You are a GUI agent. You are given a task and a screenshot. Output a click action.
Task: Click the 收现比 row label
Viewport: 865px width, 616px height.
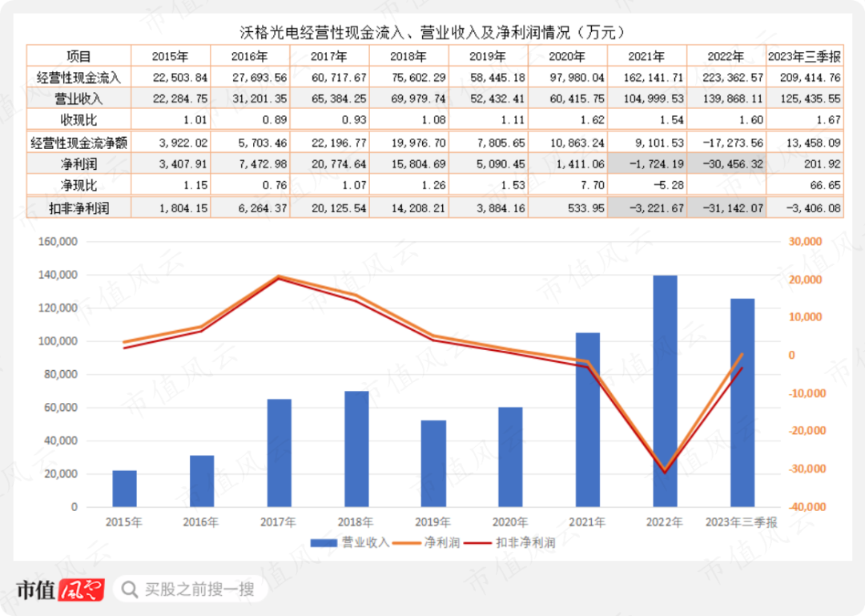(78, 120)
